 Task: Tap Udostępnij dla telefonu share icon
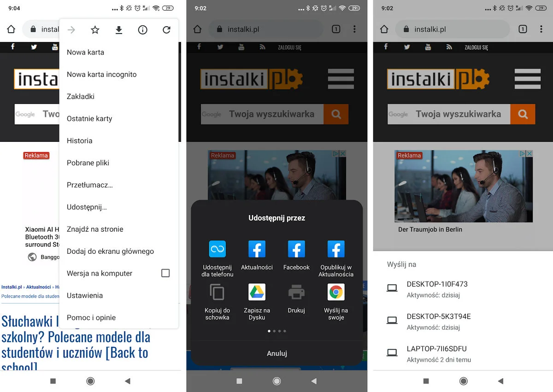click(x=217, y=249)
